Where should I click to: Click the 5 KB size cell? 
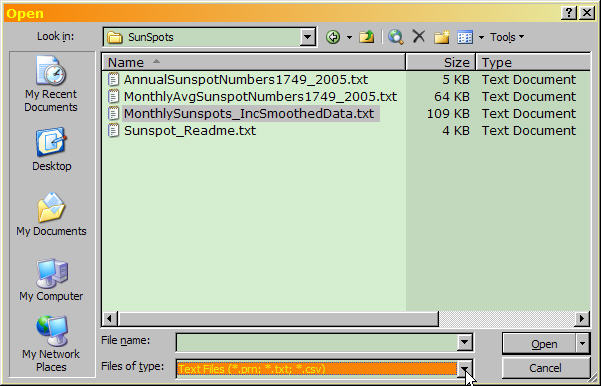click(x=456, y=80)
